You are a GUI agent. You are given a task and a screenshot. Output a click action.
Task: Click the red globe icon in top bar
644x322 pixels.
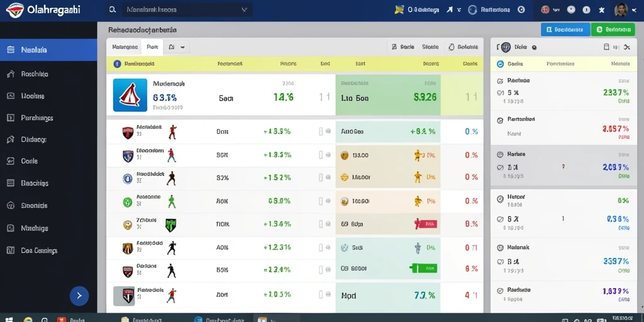545,9
